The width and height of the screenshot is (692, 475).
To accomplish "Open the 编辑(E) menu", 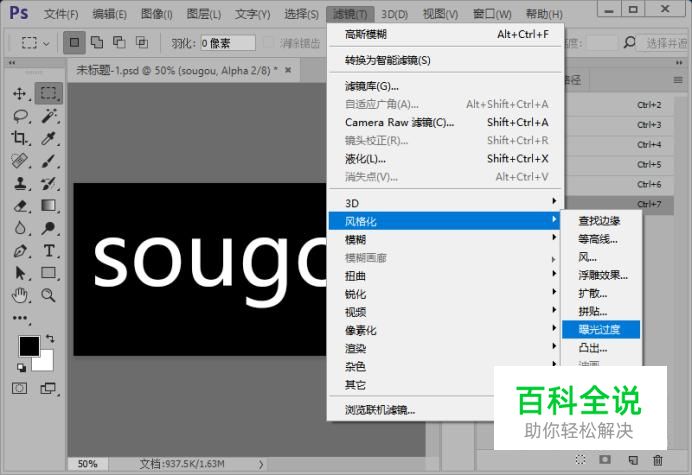I will (x=109, y=14).
